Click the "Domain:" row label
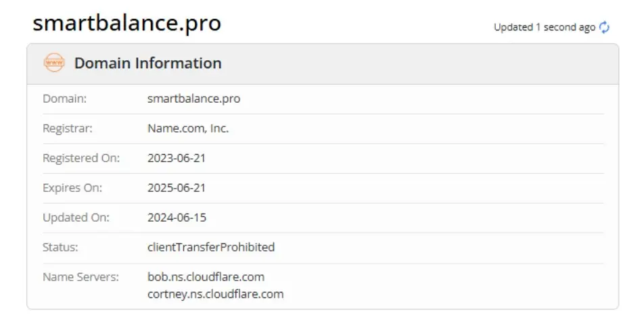The height and width of the screenshot is (321, 644). tap(65, 99)
